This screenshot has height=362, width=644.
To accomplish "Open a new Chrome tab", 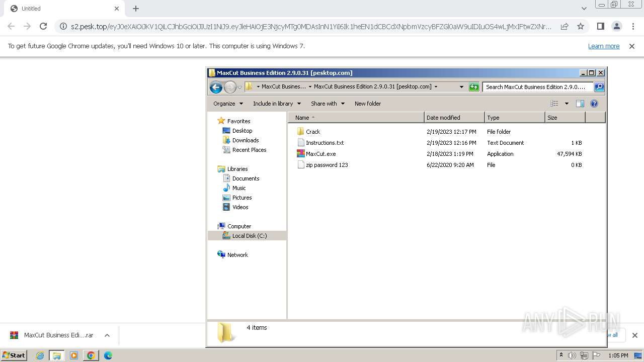I will [136, 9].
